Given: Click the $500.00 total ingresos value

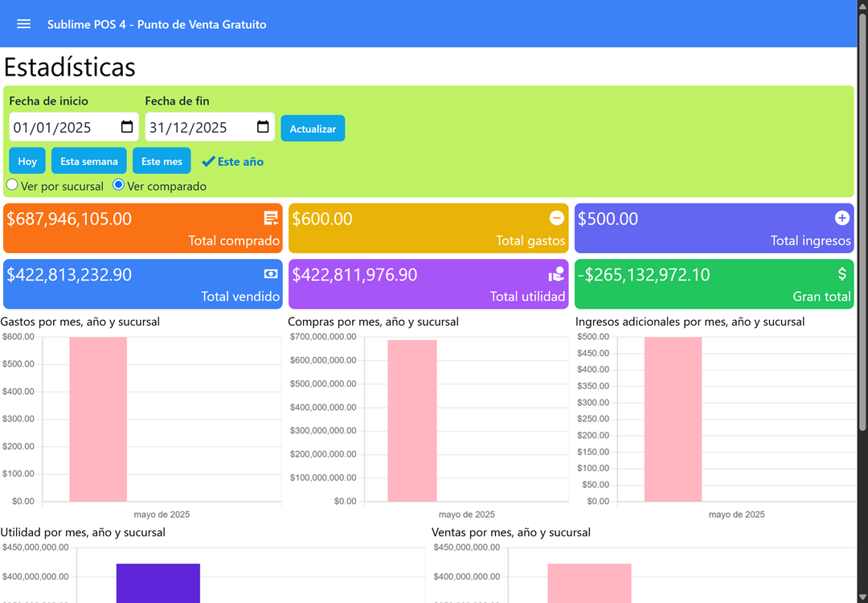Looking at the screenshot, I should click(608, 219).
